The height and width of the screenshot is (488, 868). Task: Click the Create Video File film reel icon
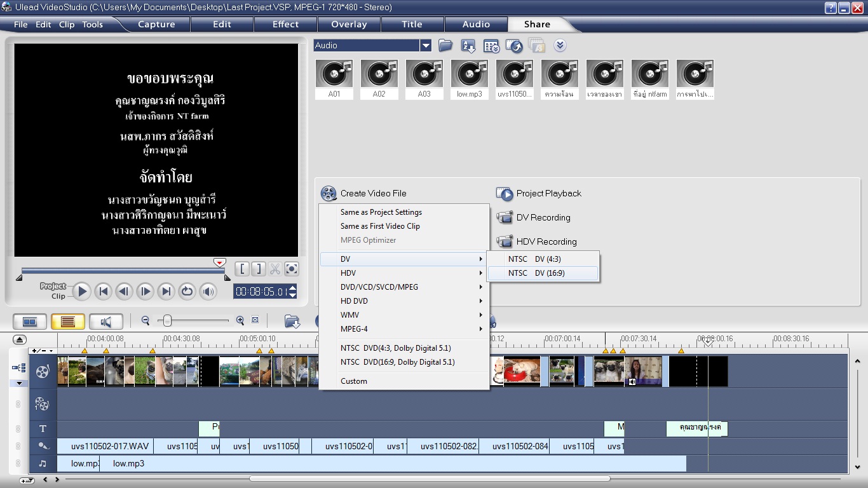click(x=329, y=194)
